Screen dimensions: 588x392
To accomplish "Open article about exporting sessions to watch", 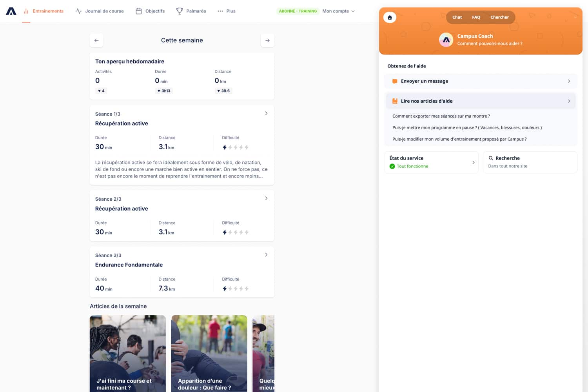I will coord(441,116).
